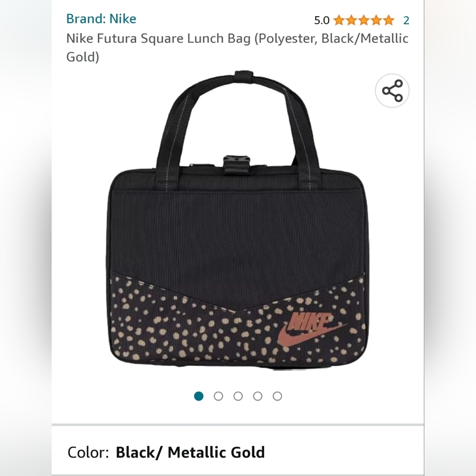Switch to the last carousel dot
The height and width of the screenshot is (476, 476).
277,396
